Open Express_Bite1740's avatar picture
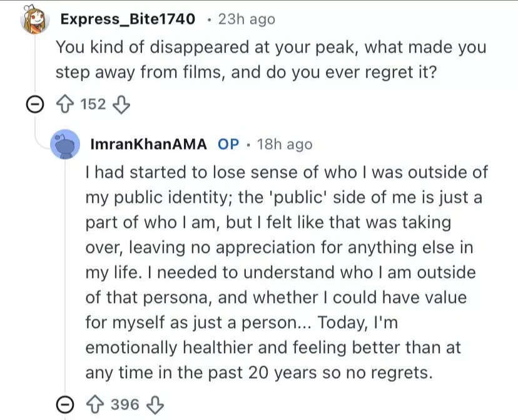This screenshot has width=518, height=420. tap(34, 20)
